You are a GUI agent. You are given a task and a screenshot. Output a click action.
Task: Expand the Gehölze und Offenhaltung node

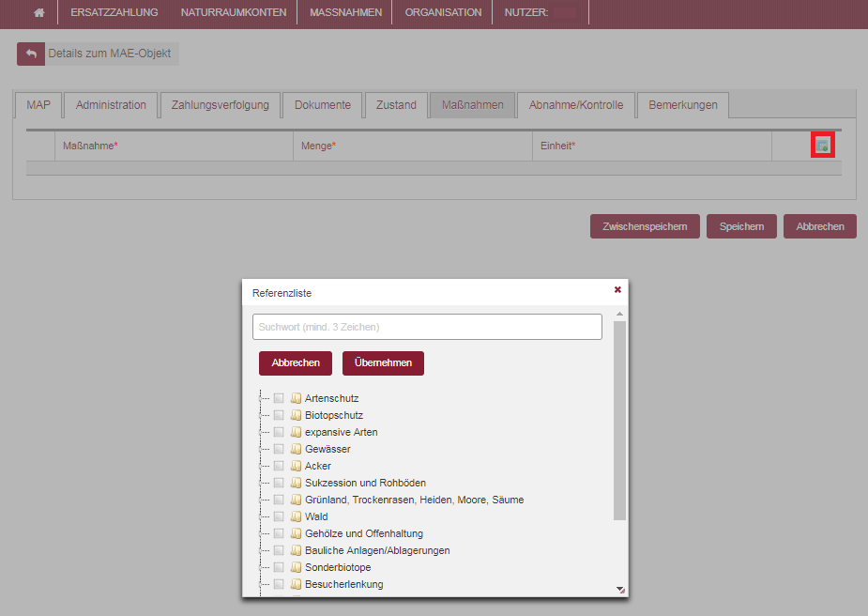(x=263, y=533)
